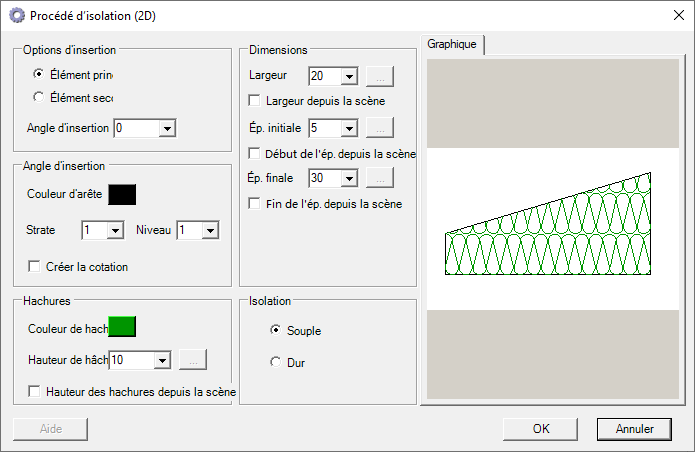Open the Strate dropdown list

[115, 231]
